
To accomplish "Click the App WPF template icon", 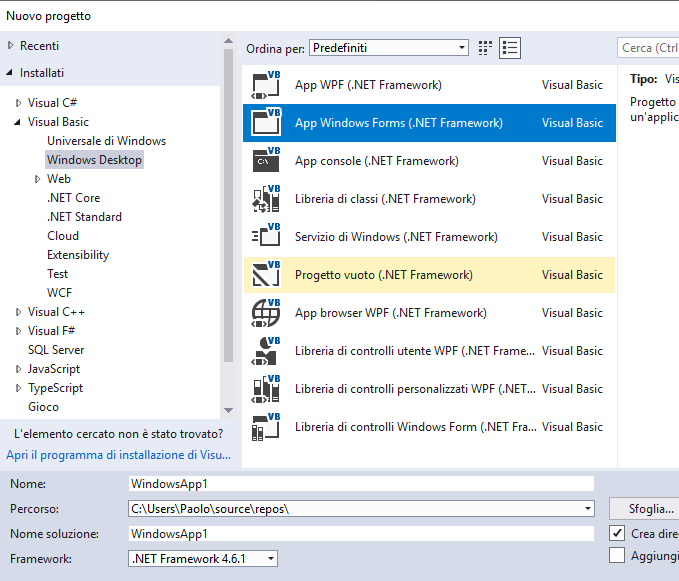I will coord(266,85).
